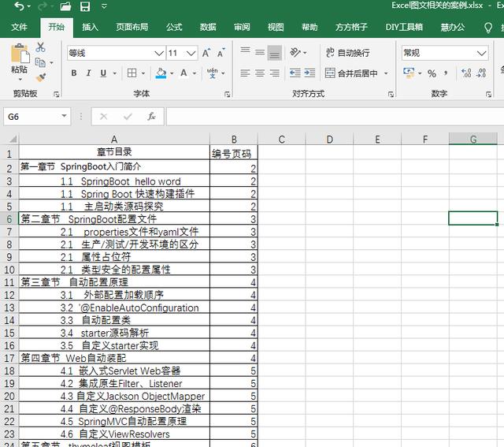
Task: Open the 剪贴板 group dialog launcher
Action: (57, 95)
